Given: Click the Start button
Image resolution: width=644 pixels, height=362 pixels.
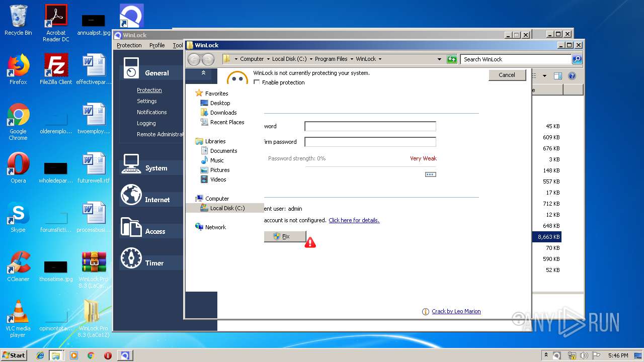Looking at the screenshot, I should coord(14,355).
